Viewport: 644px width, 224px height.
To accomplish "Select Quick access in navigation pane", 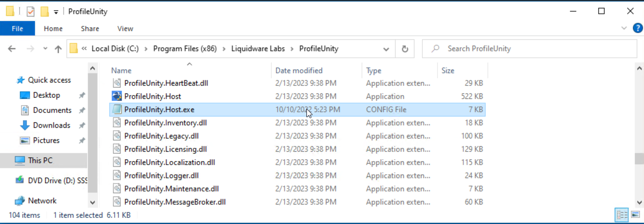I will coord(49,80).
